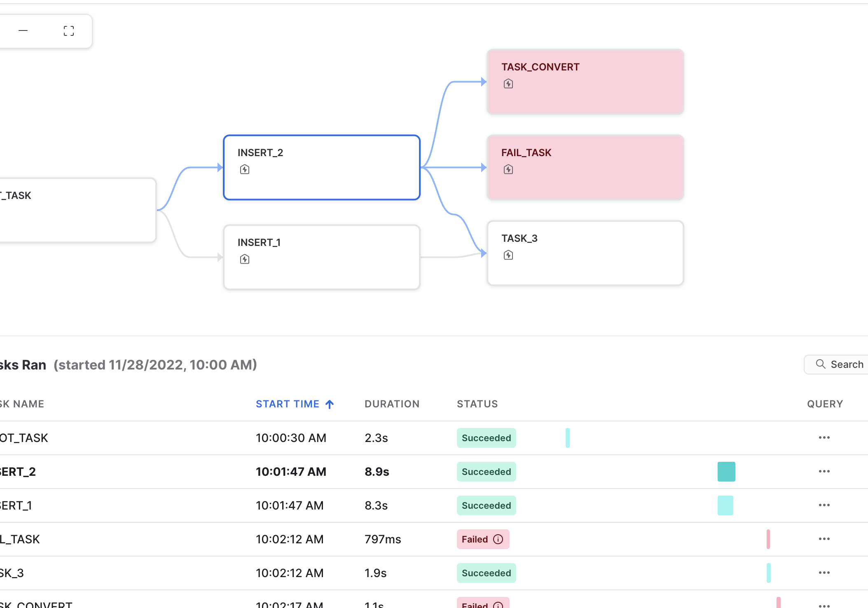Click the lightning icon on TASK_3 node
Screen dimensions: 868x608
click(x=508, y=255)
